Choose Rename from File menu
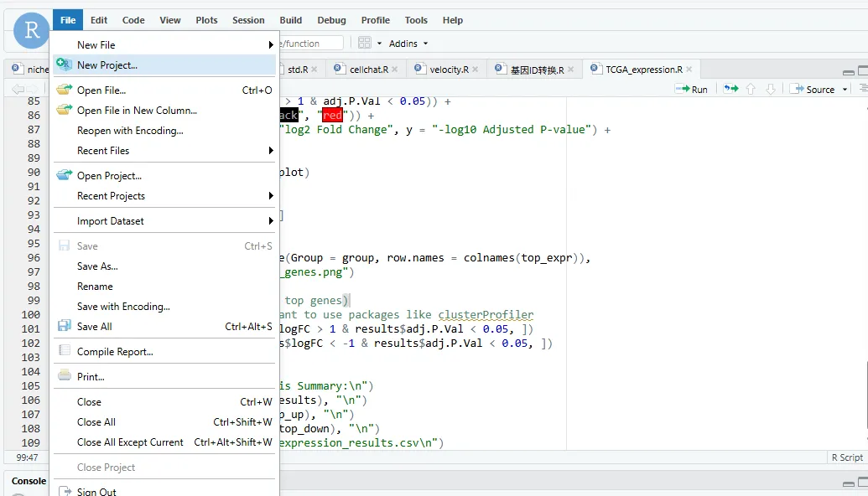This screenshot has height=496, width=868. pyautogui.click(x=164, y=287)
